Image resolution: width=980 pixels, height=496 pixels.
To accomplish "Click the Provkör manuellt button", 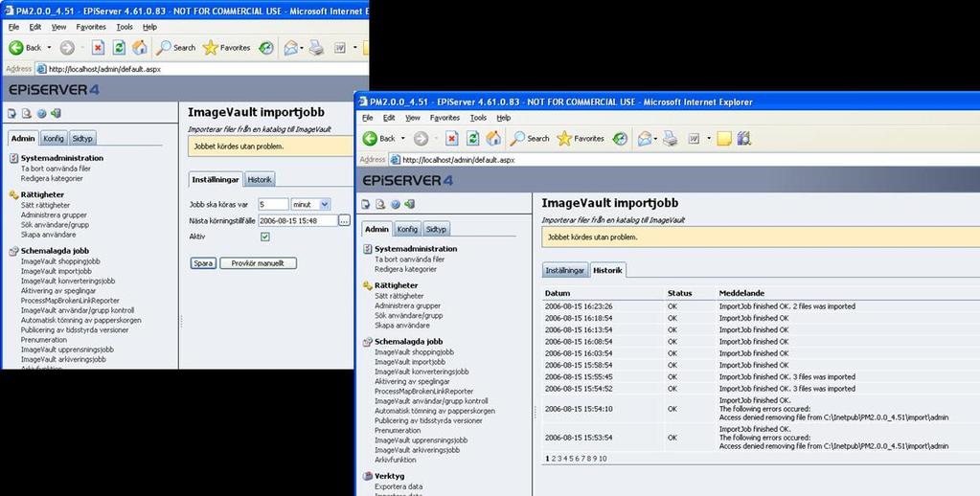I will point(258,263).
